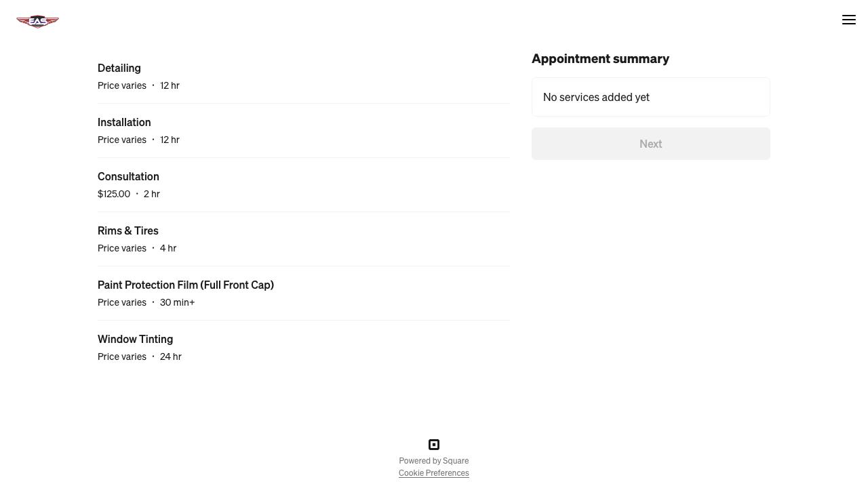The image size is (868, 488).
Task: Choose Paint Protection Film (Full Front Cap)
Action: coord(186,285)
